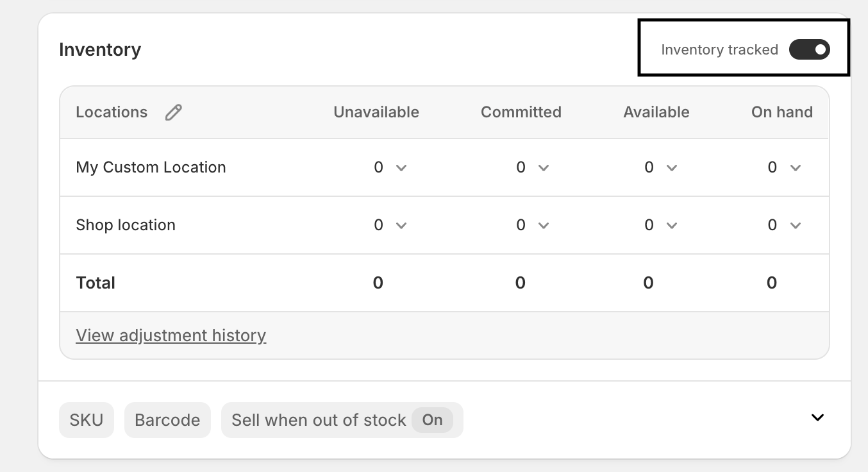Open Available dropdown for Shop location
This screenshot has width=868, height=472.
coord(661,225)
